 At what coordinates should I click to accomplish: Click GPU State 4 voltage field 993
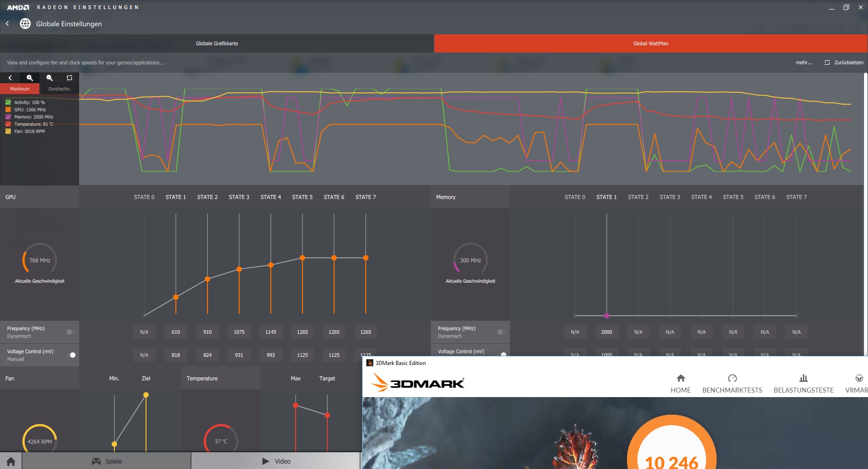tap(271, 355)
